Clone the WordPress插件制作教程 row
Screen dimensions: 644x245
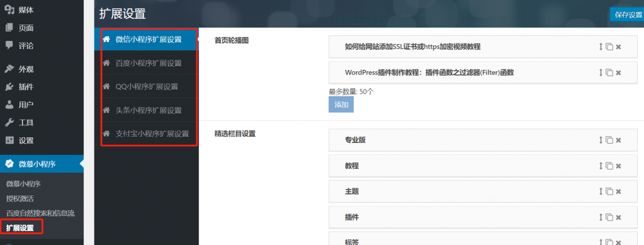(x=609, y=73)
